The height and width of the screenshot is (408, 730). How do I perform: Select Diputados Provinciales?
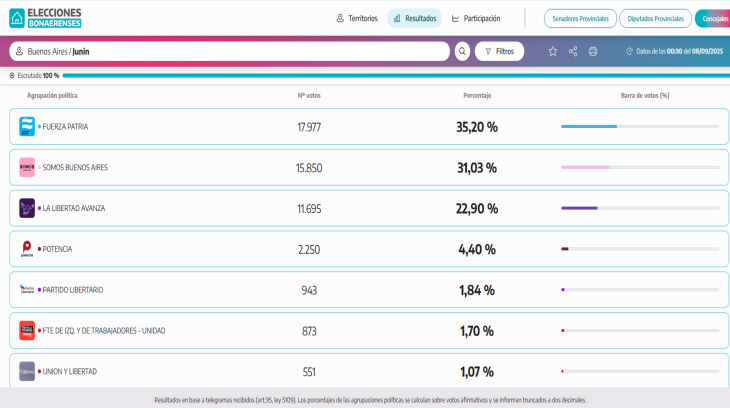tap(656, 19)
